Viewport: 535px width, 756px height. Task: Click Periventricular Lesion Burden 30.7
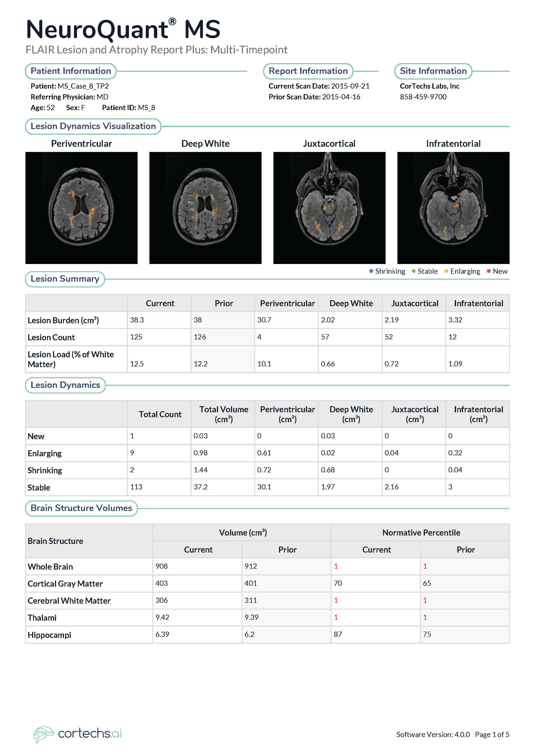264,320
